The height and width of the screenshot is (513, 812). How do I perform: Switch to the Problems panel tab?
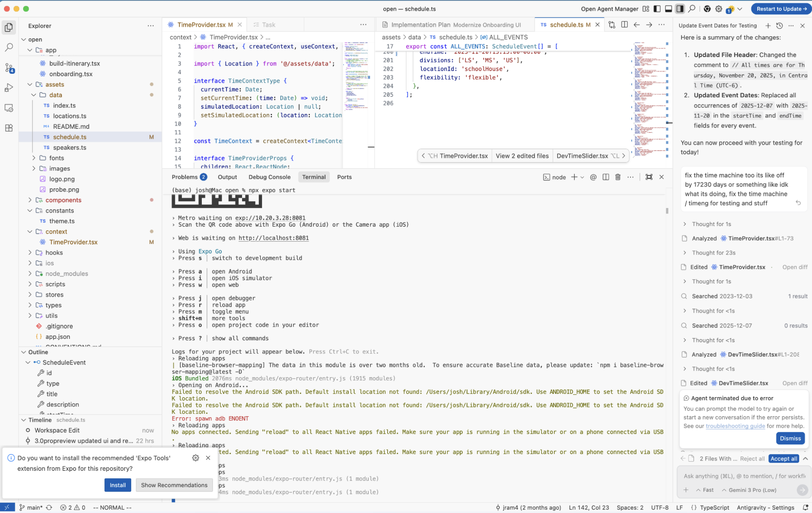pyautogui.click(x=189, y=177)
